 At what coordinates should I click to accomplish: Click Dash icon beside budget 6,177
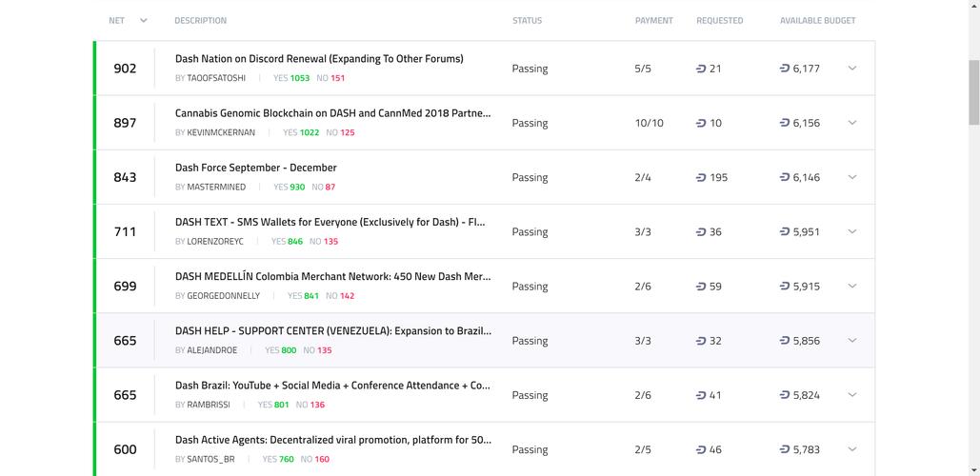[785, 69]
